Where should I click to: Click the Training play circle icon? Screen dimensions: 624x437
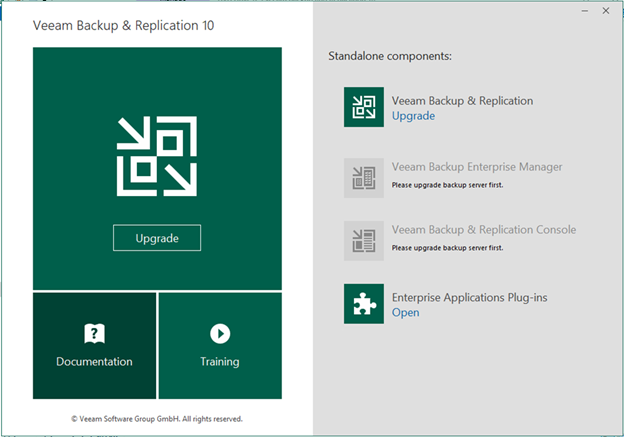pos(220,334)
